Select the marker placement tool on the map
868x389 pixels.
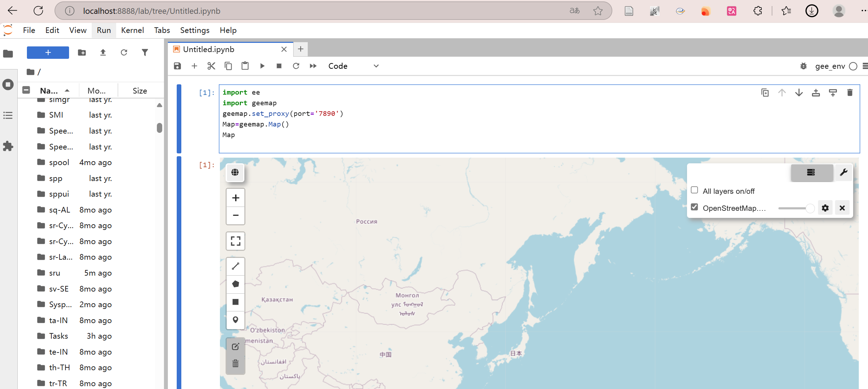(235, 320)
